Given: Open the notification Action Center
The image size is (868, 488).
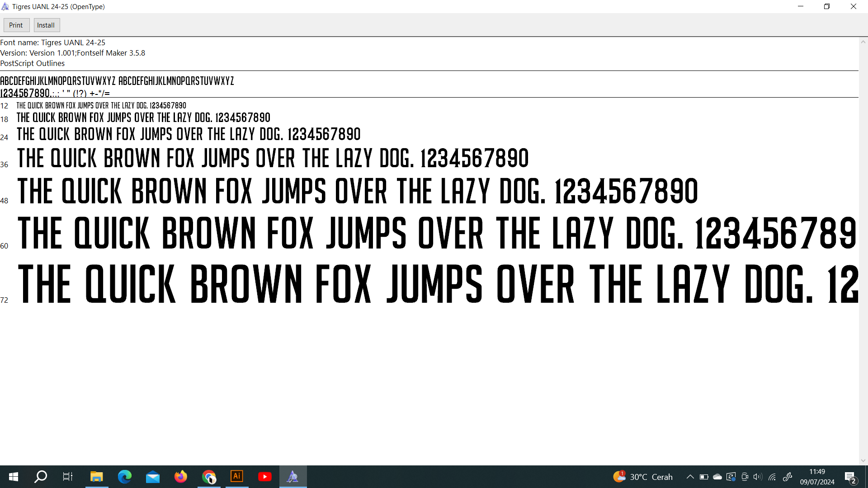Looking at the screenshot, I should pos(850,477).
